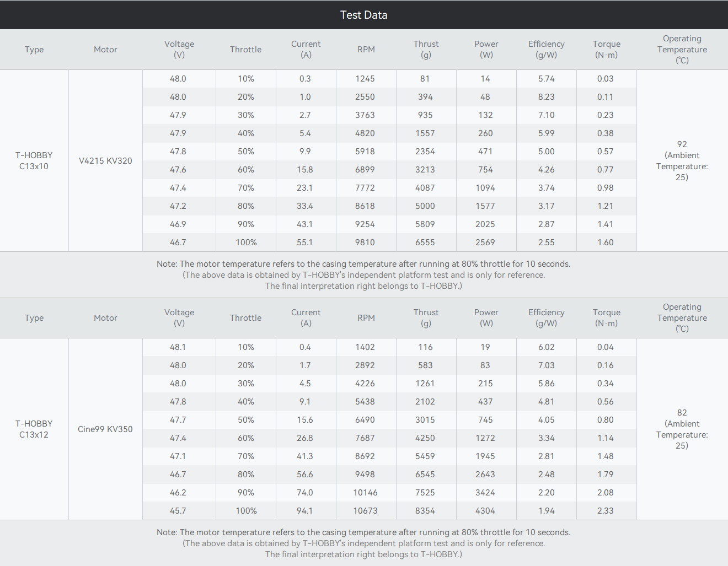
Task: Click the 2569 power value
Action: click(x=485, y=242)
